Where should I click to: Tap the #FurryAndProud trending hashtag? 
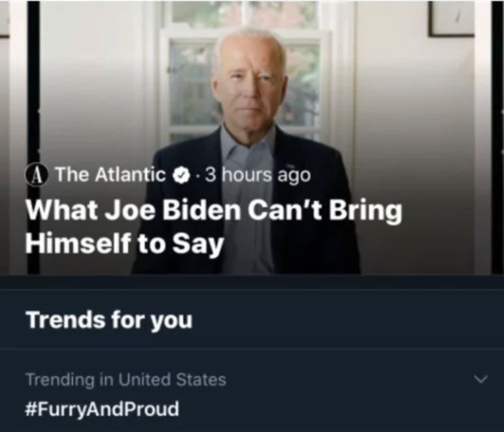(102, 408)
